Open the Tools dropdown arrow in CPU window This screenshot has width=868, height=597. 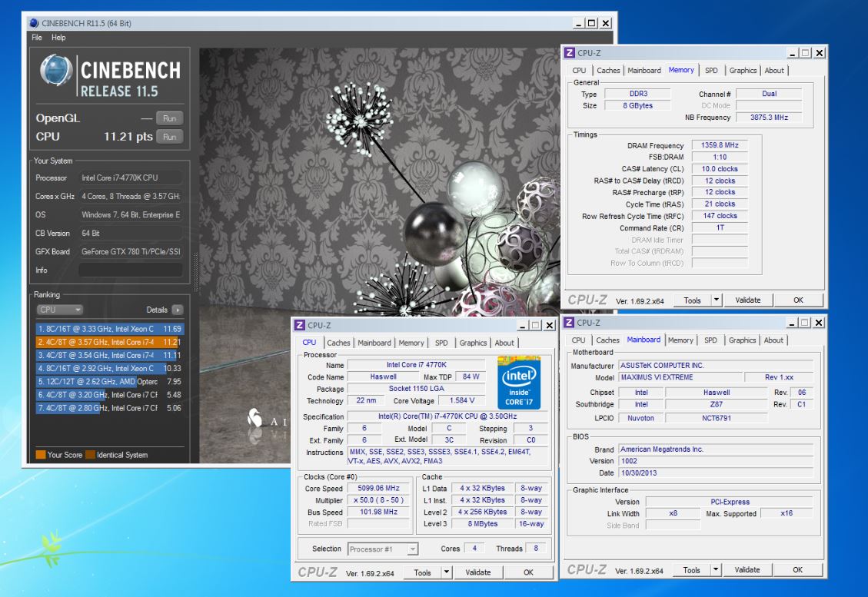[446, 572]
